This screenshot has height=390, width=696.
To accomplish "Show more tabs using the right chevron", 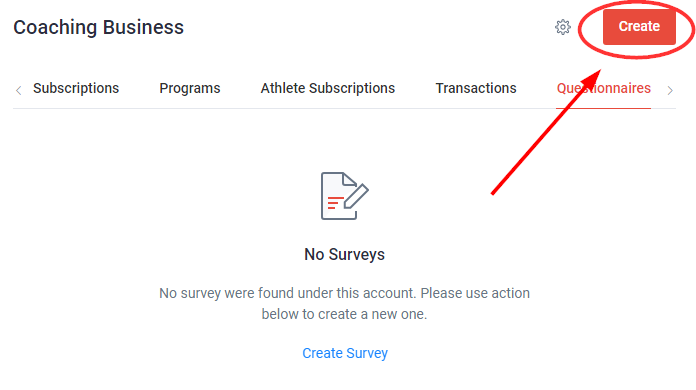I will click(x=670, y=91).
